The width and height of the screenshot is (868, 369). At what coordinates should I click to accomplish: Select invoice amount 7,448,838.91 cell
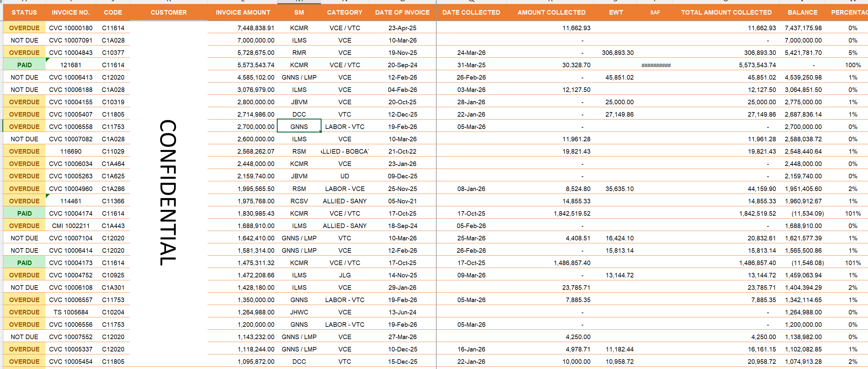(x=255, y=28)
